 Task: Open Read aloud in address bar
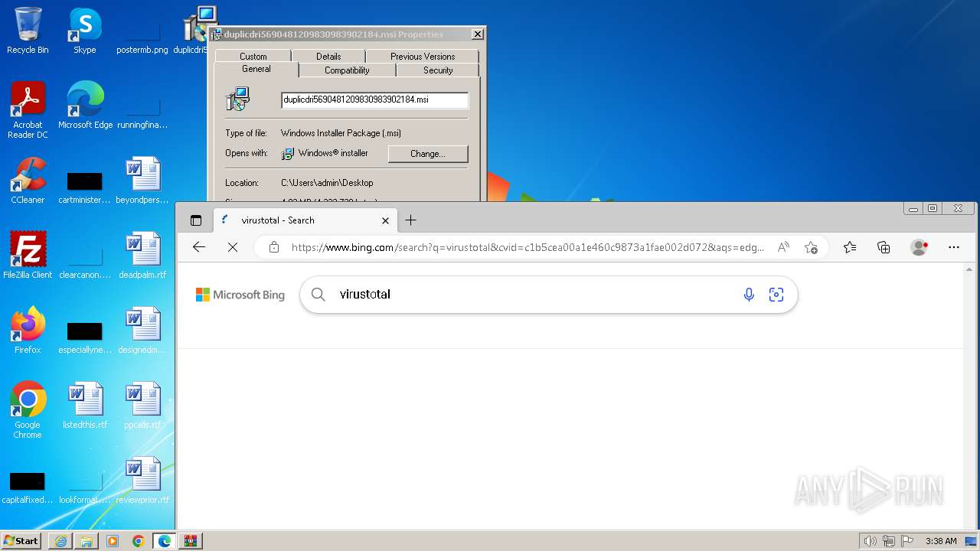coord(783,247)
